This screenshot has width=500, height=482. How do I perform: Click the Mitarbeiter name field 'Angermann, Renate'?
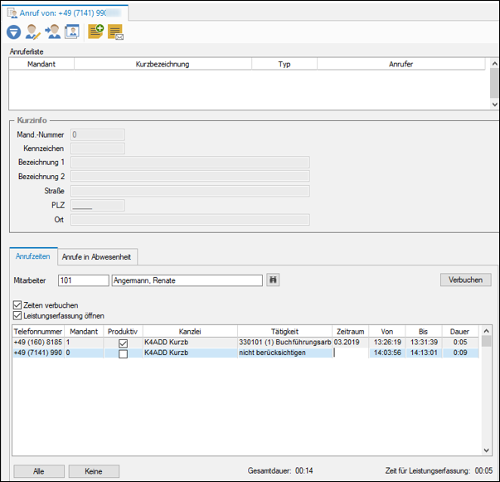click(187, 280)
